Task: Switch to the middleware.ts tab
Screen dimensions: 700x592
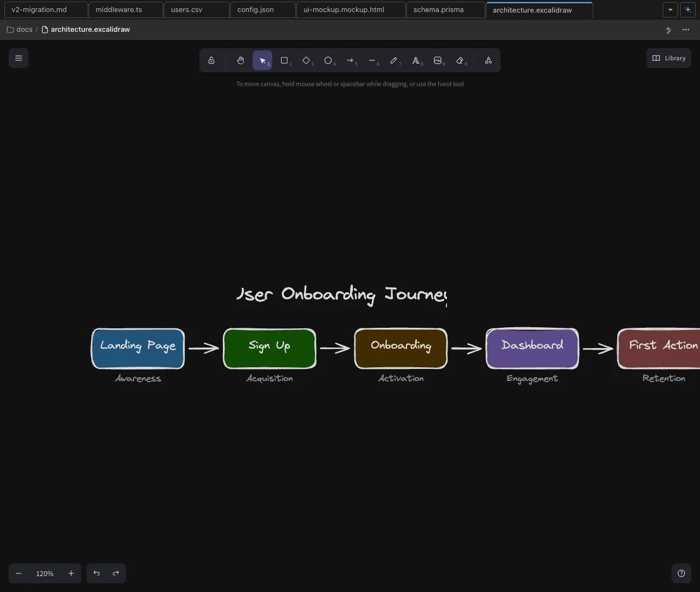Action: click(118, 9)
